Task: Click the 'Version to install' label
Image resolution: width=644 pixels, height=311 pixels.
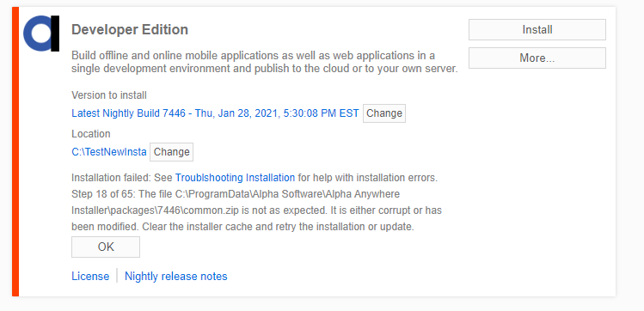Action: [x=109, y=95]
